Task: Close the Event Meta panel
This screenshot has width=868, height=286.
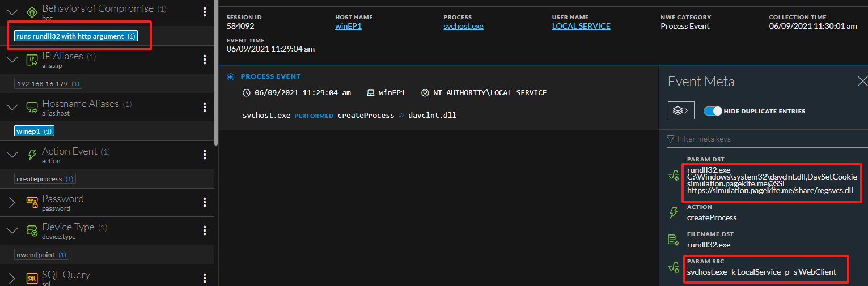Action: (x=862, y=82)
